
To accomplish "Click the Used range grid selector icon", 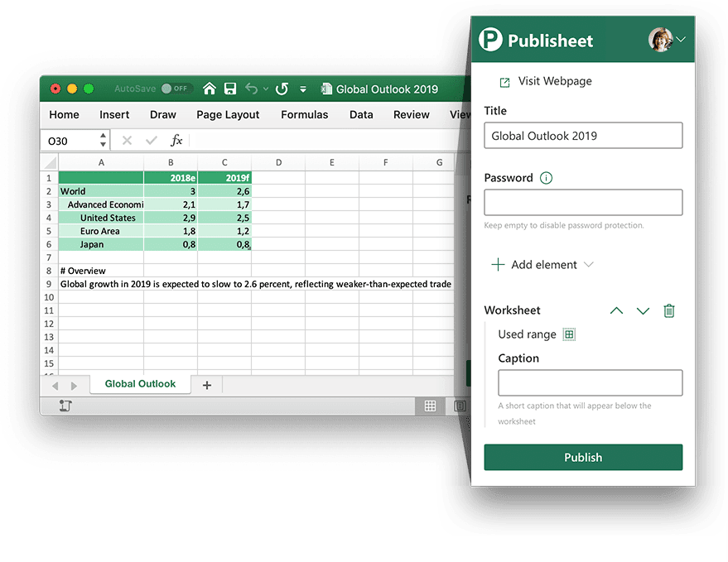I will click(x=569, y=334).
